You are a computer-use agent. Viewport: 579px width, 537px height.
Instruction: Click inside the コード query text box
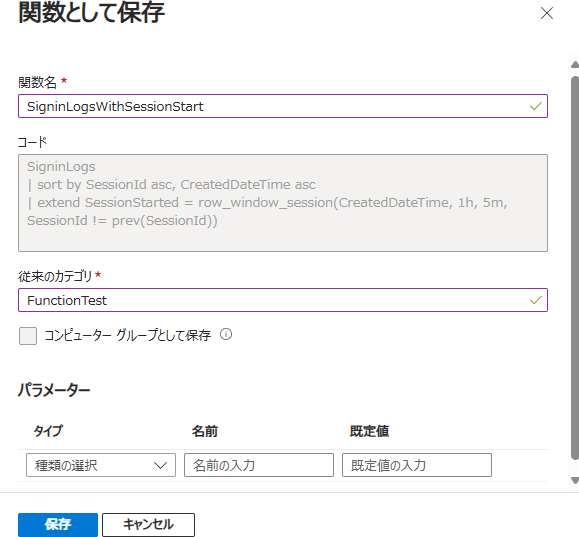click(283, 203)
